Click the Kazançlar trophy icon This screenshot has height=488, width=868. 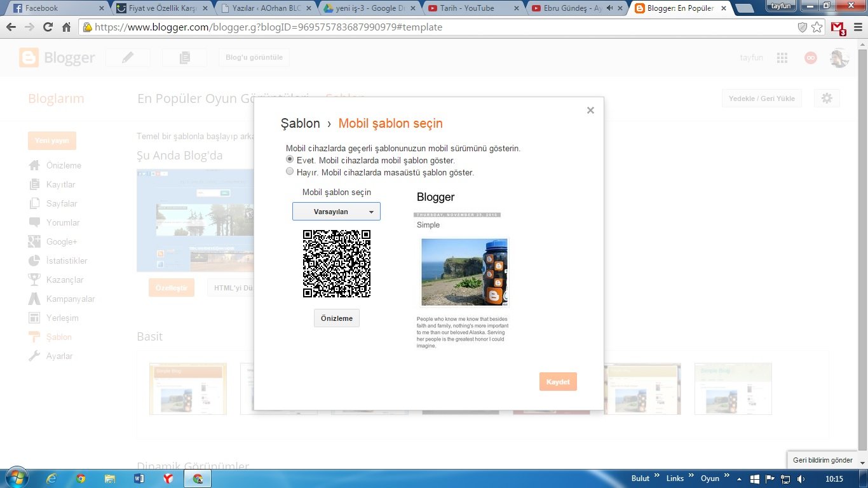[x=34, y=280]
